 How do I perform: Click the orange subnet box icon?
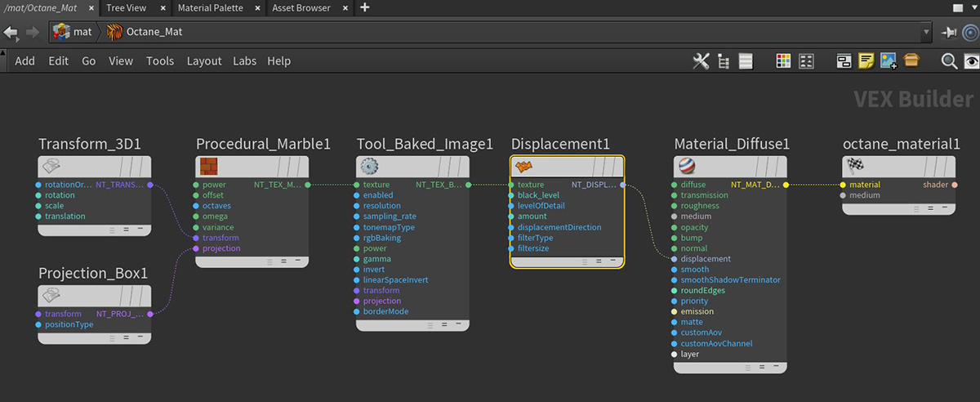click(911, 61)
